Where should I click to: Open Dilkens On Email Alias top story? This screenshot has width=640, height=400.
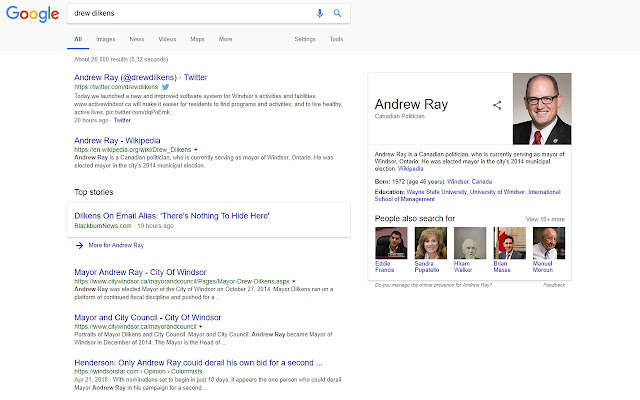172,216
